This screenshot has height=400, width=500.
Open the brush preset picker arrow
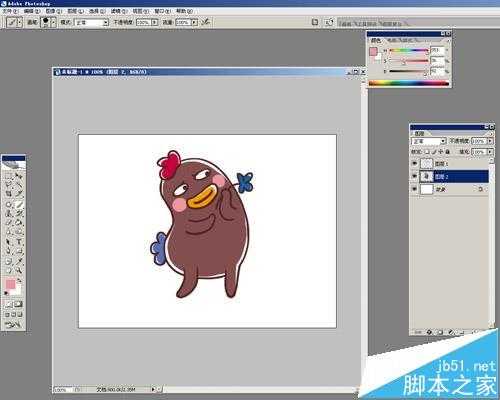53,22
